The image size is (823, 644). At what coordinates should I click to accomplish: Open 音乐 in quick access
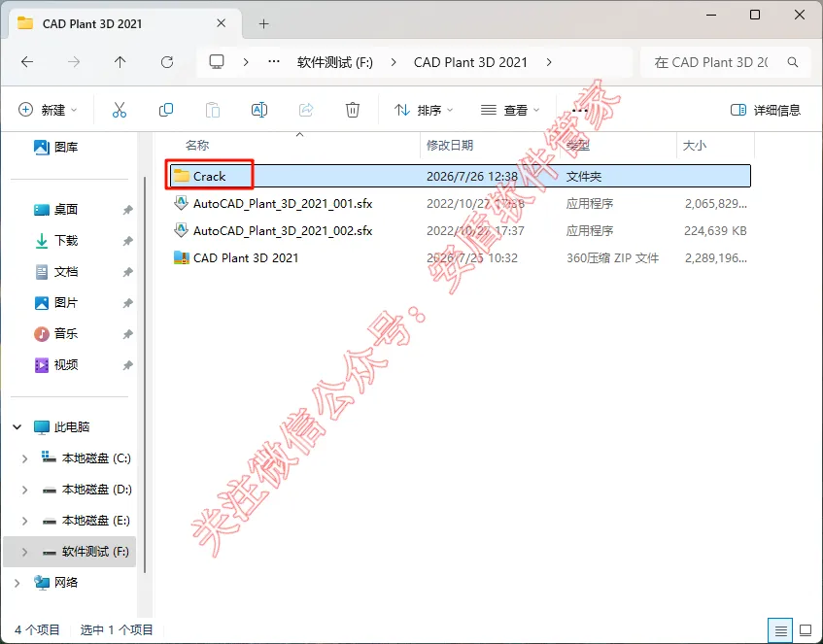(x=55, y=334)
